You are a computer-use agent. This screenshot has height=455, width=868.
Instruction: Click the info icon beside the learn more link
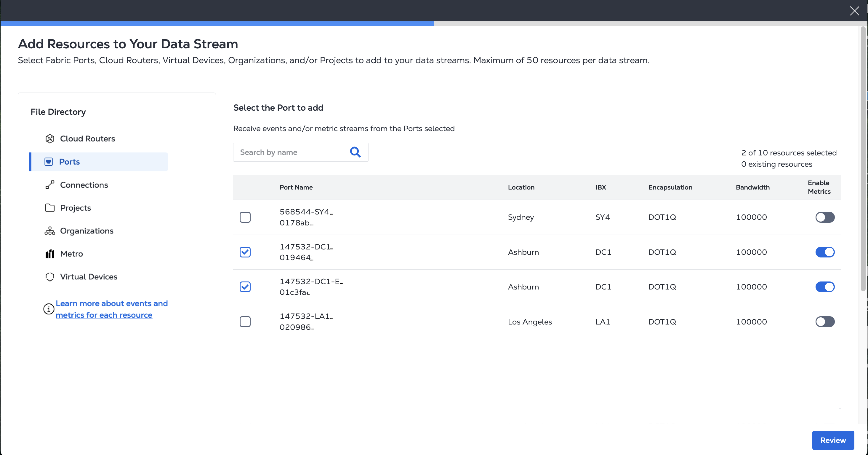coord(48,309)
